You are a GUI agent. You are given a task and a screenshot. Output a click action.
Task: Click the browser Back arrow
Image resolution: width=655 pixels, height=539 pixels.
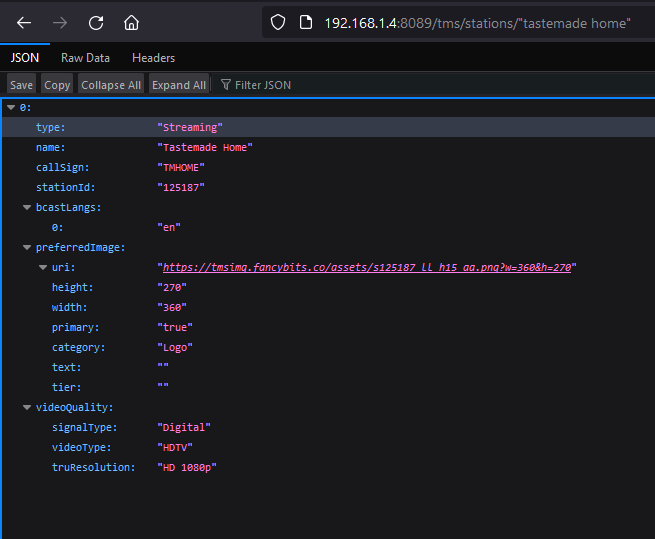point(24,22)
